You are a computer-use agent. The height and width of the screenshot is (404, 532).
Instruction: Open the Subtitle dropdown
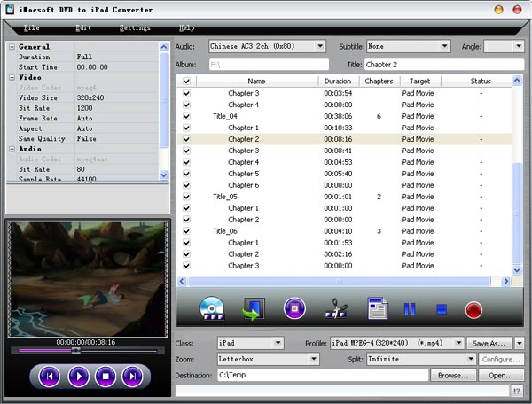tap(444, 46)
